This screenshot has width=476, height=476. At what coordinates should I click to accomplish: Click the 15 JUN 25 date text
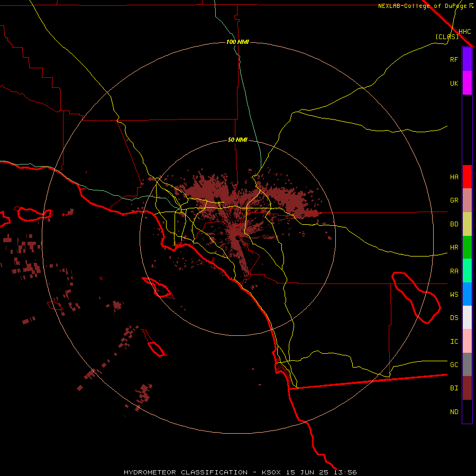pos(308,472)
